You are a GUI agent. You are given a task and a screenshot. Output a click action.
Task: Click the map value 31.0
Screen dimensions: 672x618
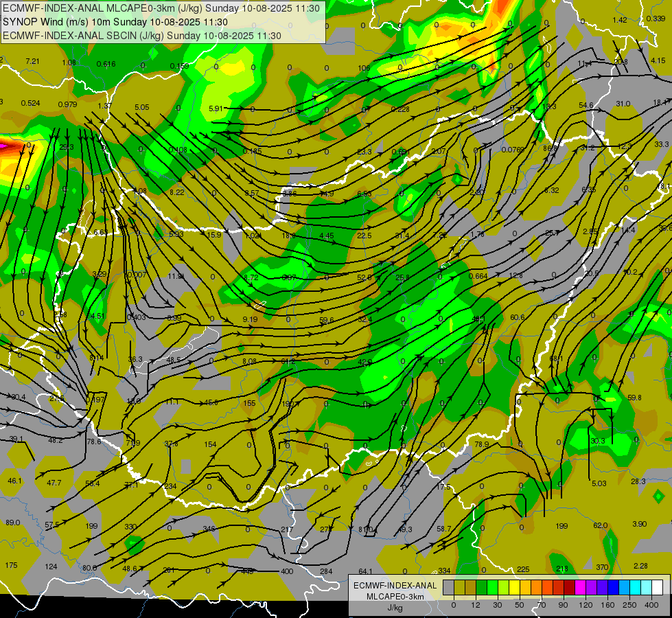623,104
